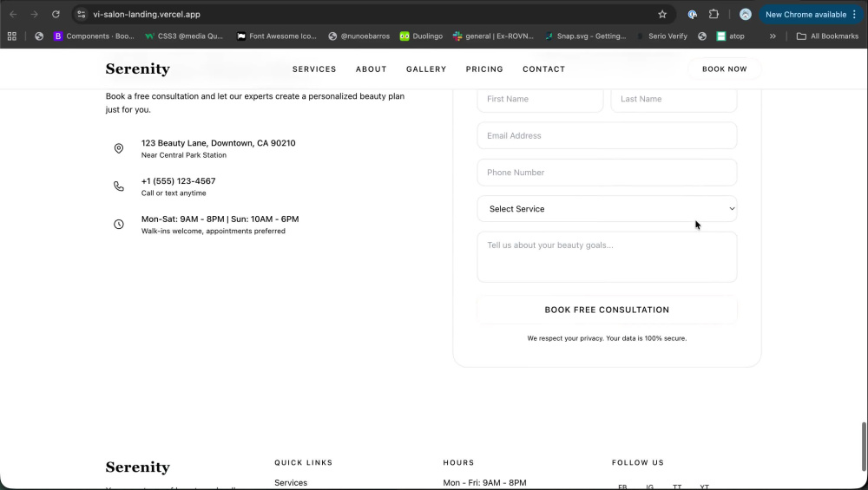Focus the Phone Number input field
868x490 pixels.
607,173
